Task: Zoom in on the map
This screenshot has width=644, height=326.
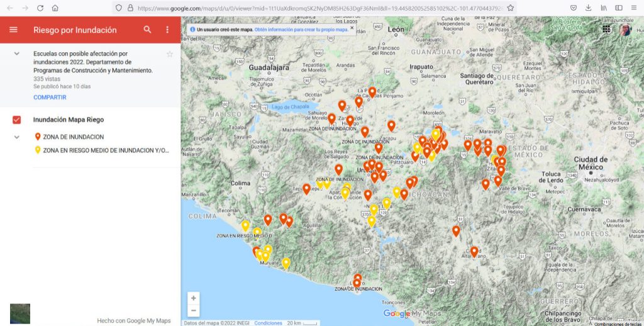Action: [194, 298]
